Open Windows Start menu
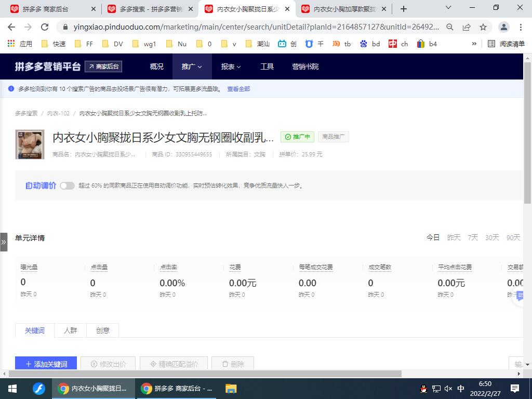The image size is (532, 399). (x=12, y=389)
